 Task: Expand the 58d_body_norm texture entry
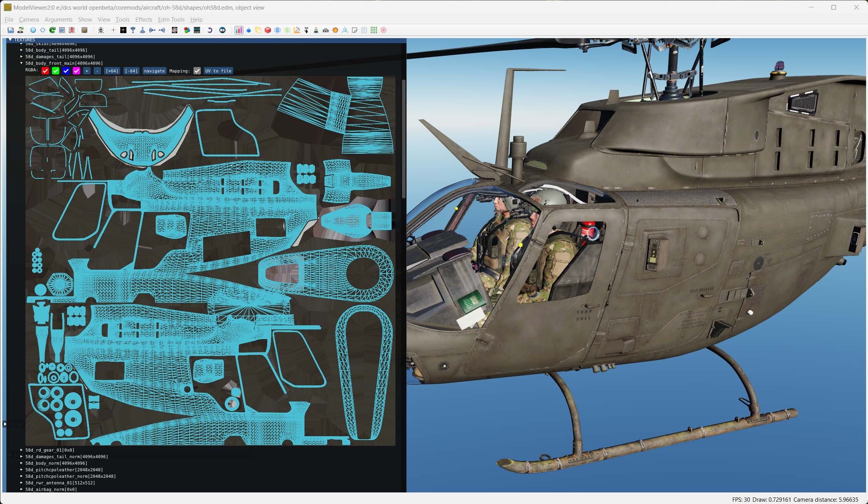[22, 463]
